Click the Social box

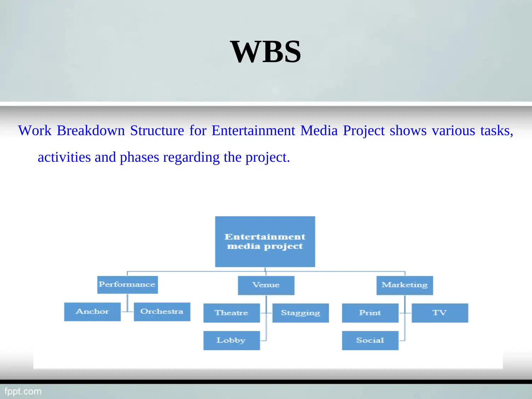[370, 340]
